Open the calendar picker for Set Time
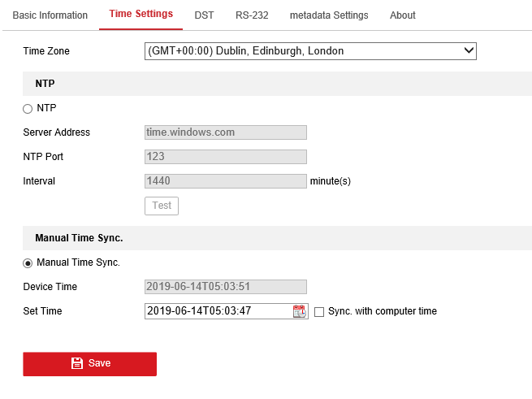Image resolution: width=532 pixels, height=399 pixels. click(x=299, y=311)
